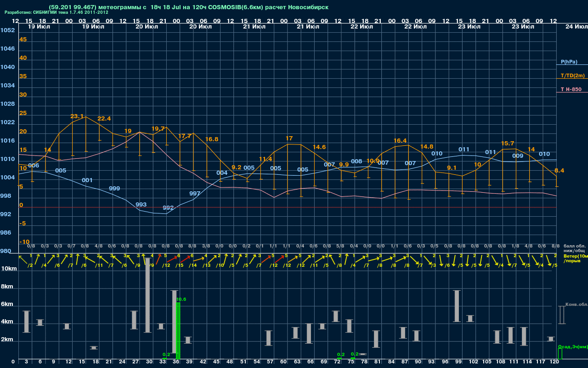The image size is (588, 368).
Task: Select the P(hPa) legend label
Action: (x=569, y=62)
